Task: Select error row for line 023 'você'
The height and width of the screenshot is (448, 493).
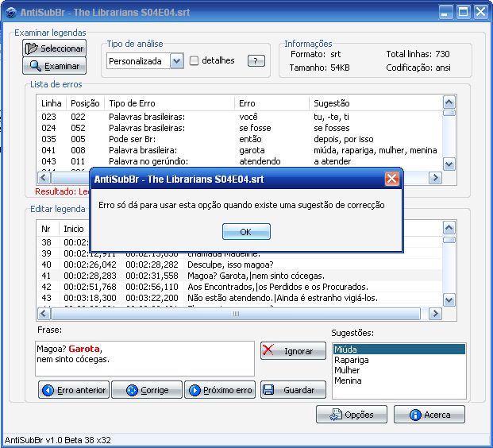Action: (x=239, y=117)
